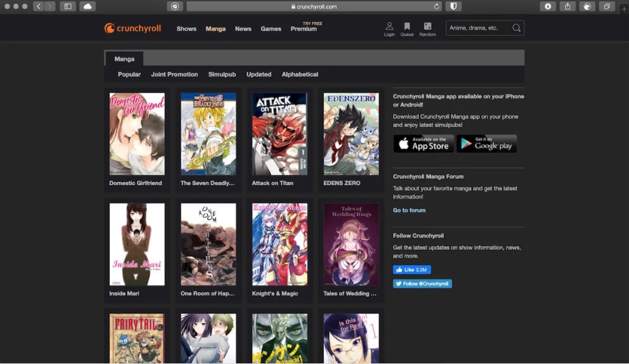
Task: Click the crunchyroll.com address bar
Action: click(314, 6)
